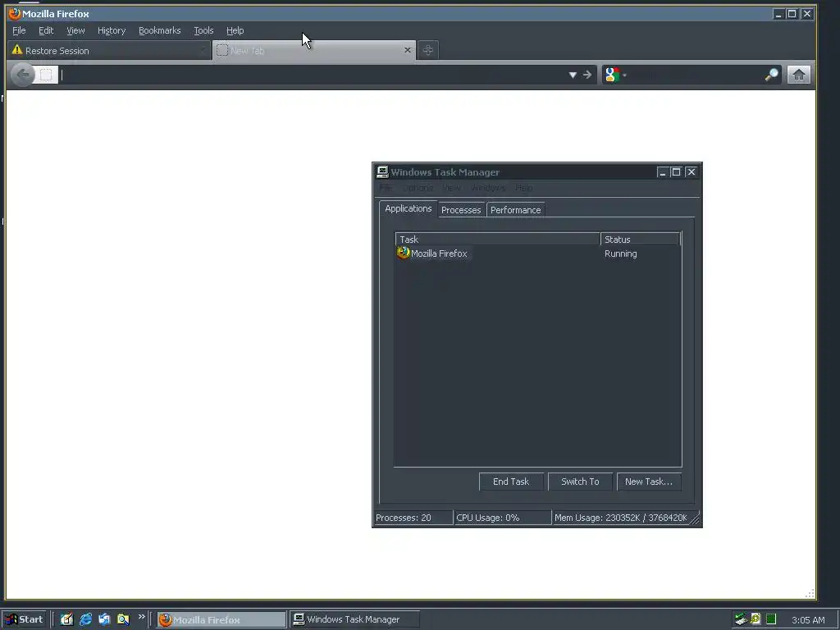Click the folder search quick launch icon

pos(123,619)
